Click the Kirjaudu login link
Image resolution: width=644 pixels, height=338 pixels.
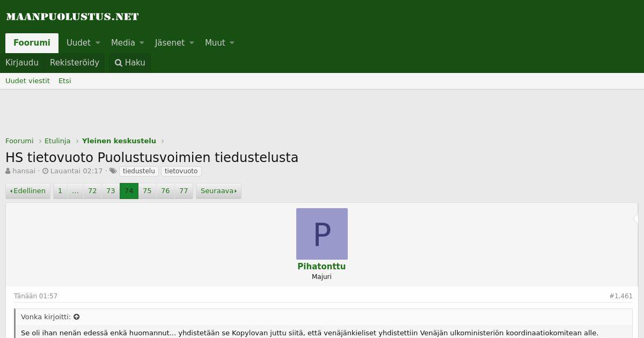click(22, 63)
